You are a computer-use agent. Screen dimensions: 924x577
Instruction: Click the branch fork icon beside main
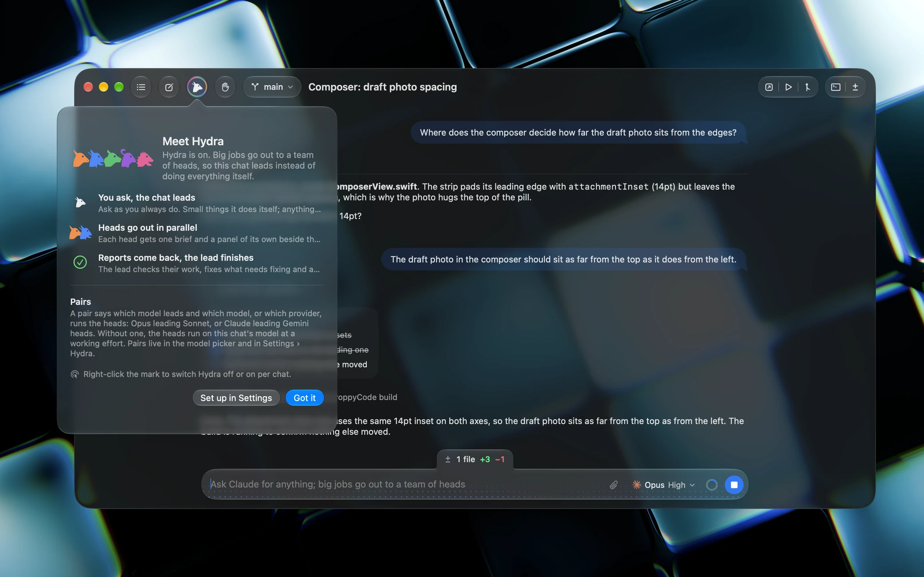tap(255, 87)
